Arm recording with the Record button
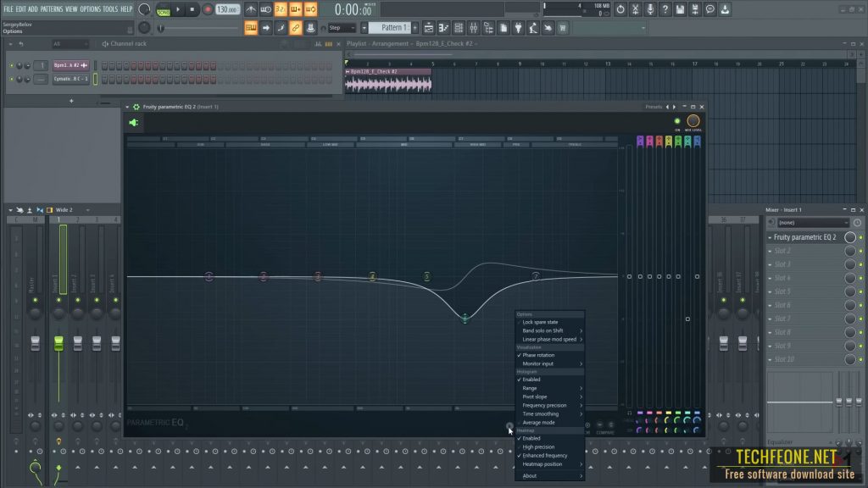Viewport: 868px width, 488px height. (x=208, y=9)
